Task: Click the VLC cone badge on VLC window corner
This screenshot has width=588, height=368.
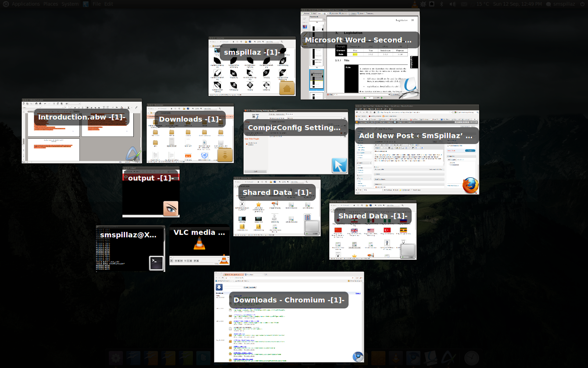Action: (224, 260)
